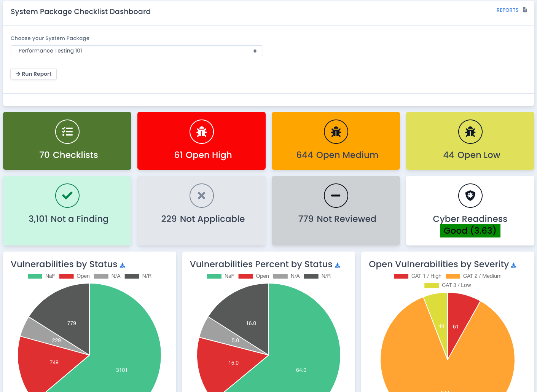This screenshot has height=392, width=537.
Task: Click the bug icon on Open Low card
Action: coord(470,132)
